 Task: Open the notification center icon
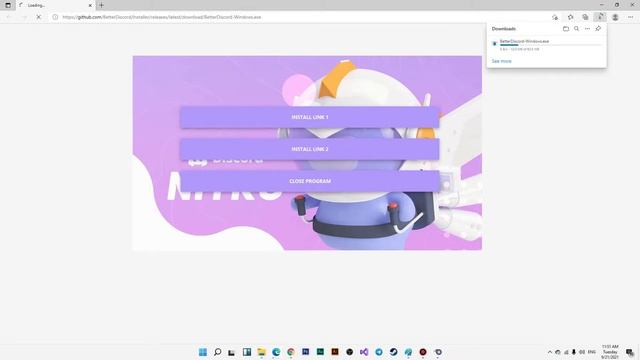pyautogui.click(x=630, y=352)
